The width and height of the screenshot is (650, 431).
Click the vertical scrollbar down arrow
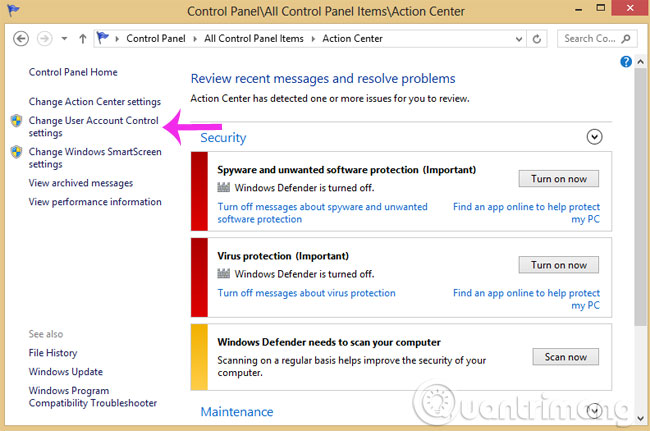tap(640, 418)
